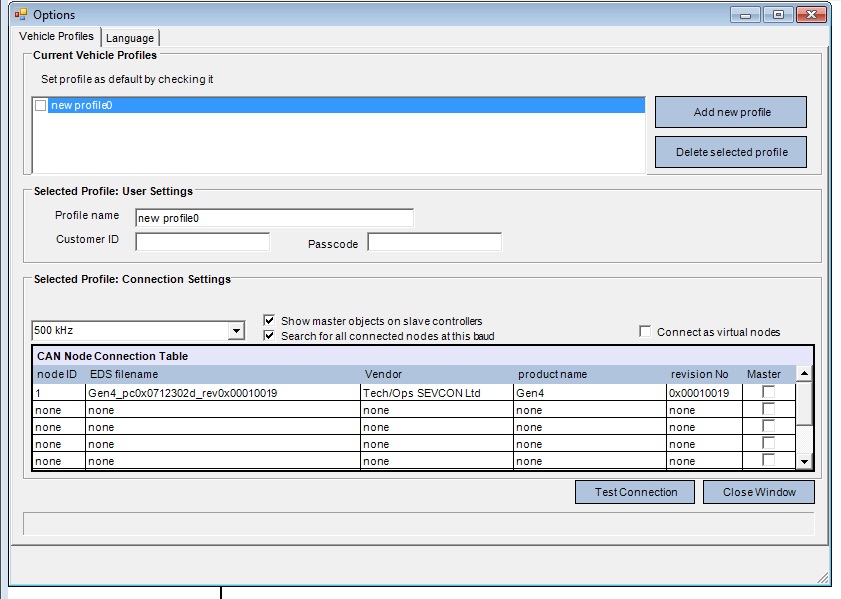The width and height of the screenshot is (841, 599).
Task: Toggle Show master objects on slave controllers
Action: click(269, 321)
